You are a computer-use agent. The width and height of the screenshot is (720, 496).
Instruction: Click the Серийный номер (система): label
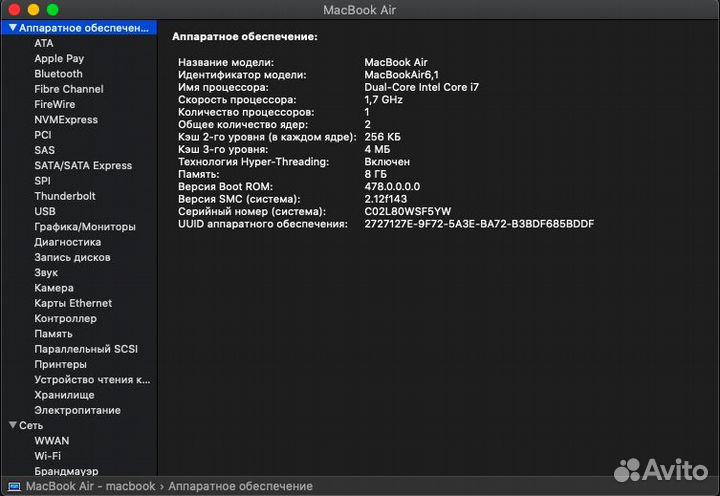252,211
